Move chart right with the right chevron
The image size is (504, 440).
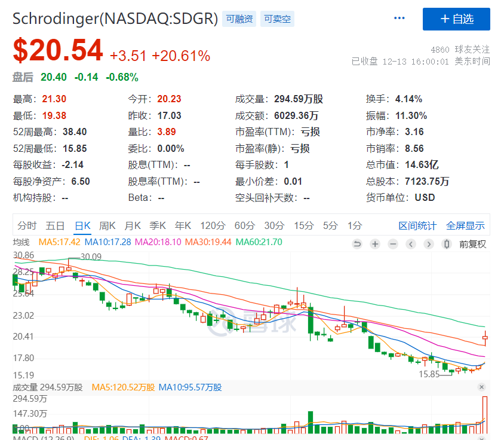(x=429, y=245)
